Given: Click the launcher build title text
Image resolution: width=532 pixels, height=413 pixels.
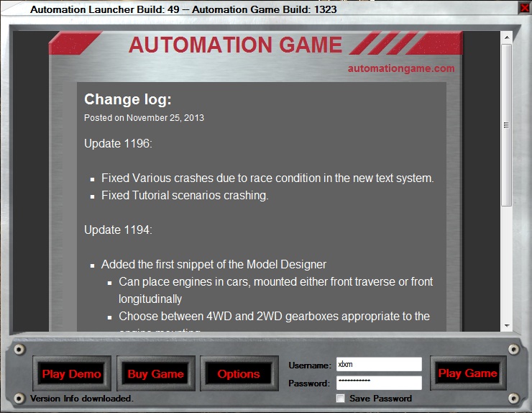Looking at the screenshot, I should 183,9.
